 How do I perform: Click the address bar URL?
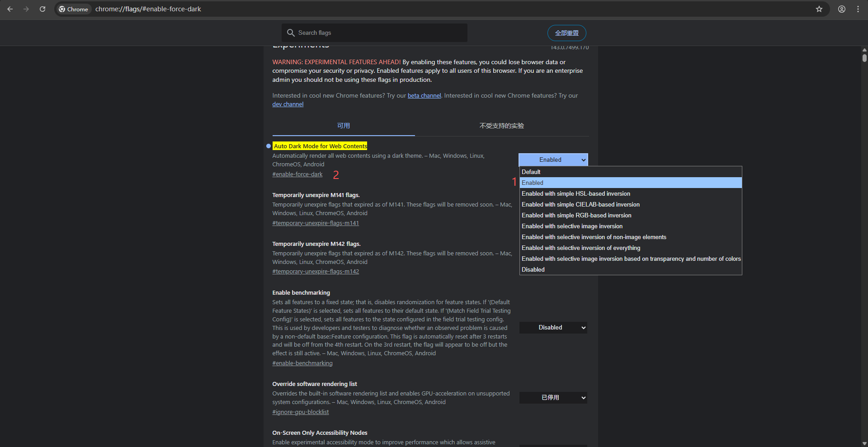tap(148, 9)
